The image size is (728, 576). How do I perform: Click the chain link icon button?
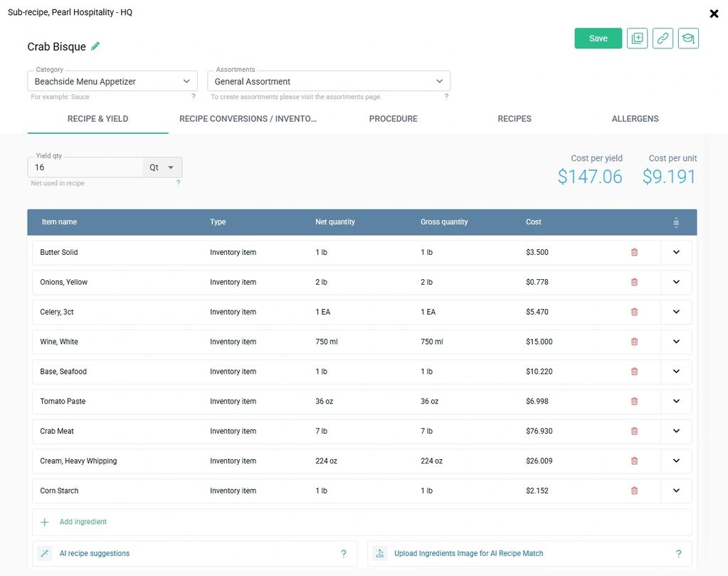coord(663,38)
